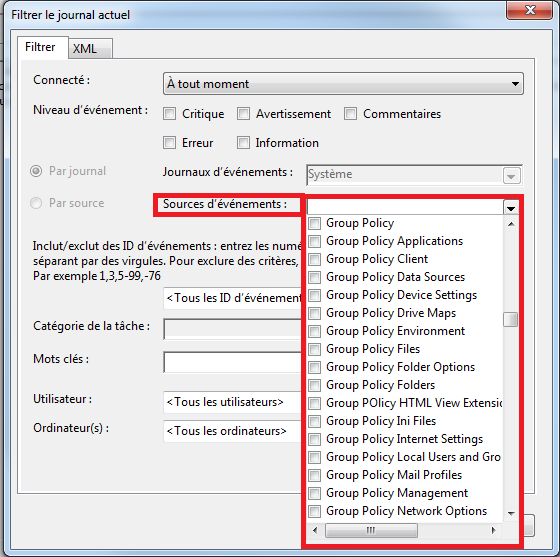This screenshot has height=557, width=560.
Task: Close the Filtrer le journal actuel dialog
Action: 530,11
